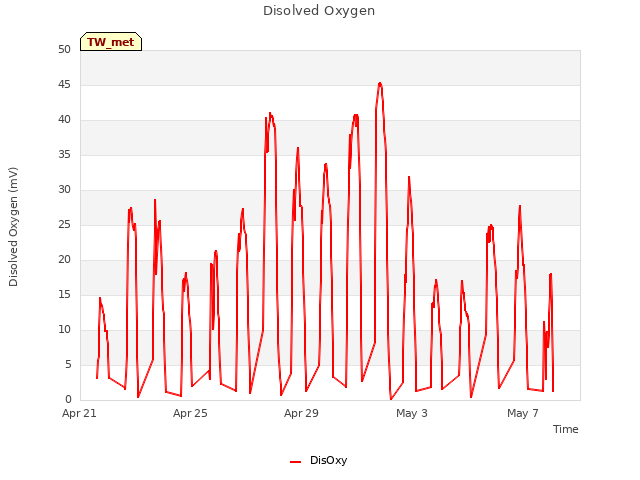Viewport: 640px width, 480px height.
Task: Click the Apr 29 x-axis tick label
Action: [301, 413]
